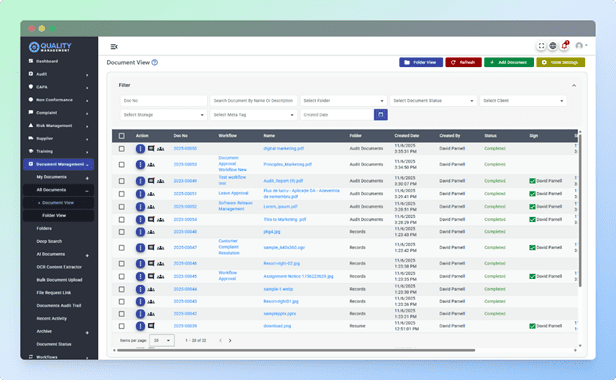Open the action menu for Resort-right-02.jpg
This screenshot has height=380, width=616.
(x=140, y=264)
